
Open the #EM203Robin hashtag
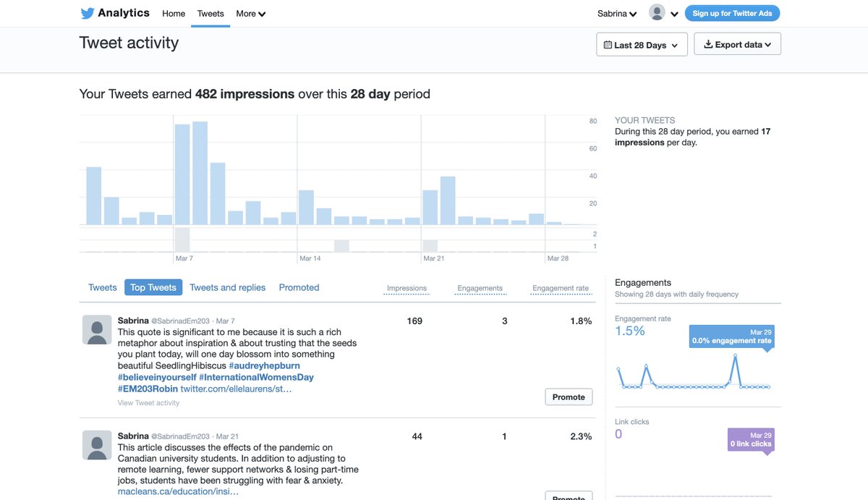pos(148,389)
